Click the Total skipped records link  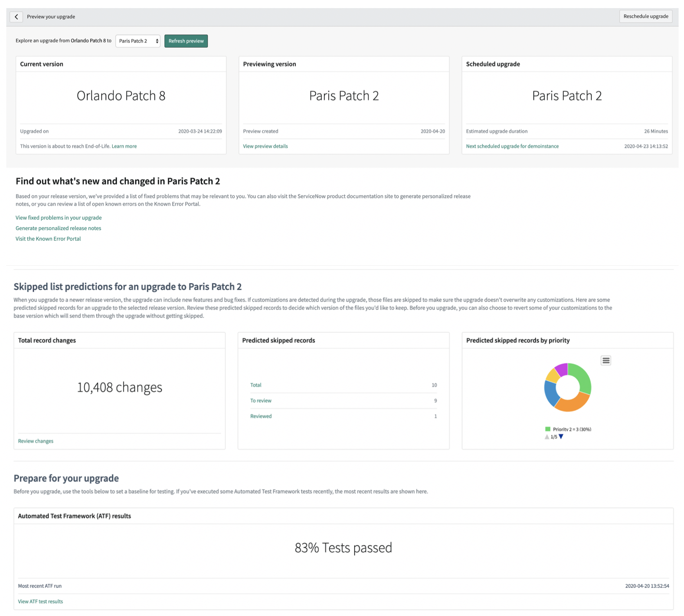click(256, 385)
